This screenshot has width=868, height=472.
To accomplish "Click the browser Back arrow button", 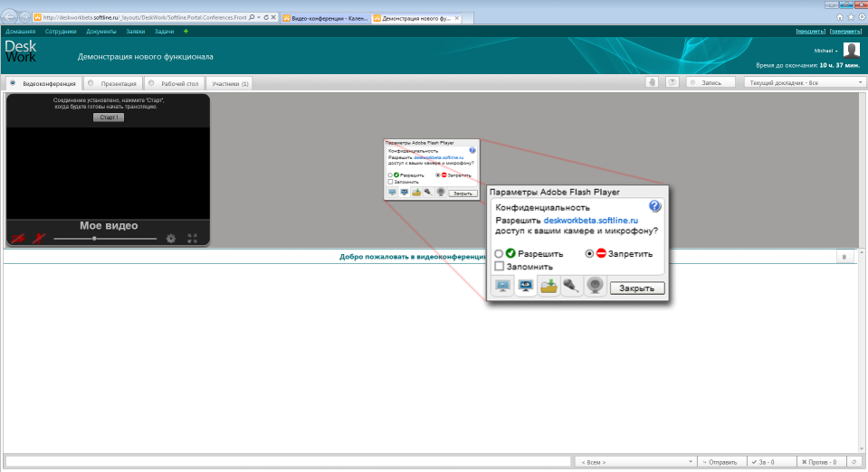I will (9, 17).
